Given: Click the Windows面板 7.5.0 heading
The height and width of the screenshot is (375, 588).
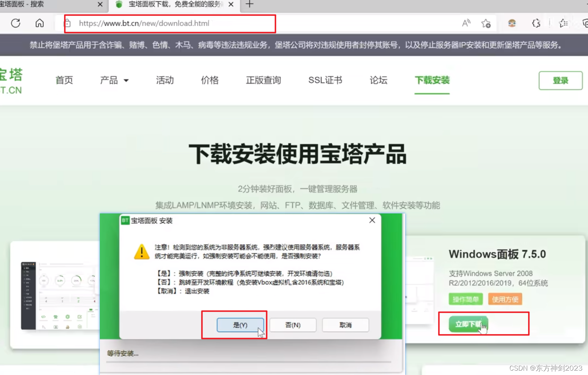Looking at the screenshot, I should (497, 254).
